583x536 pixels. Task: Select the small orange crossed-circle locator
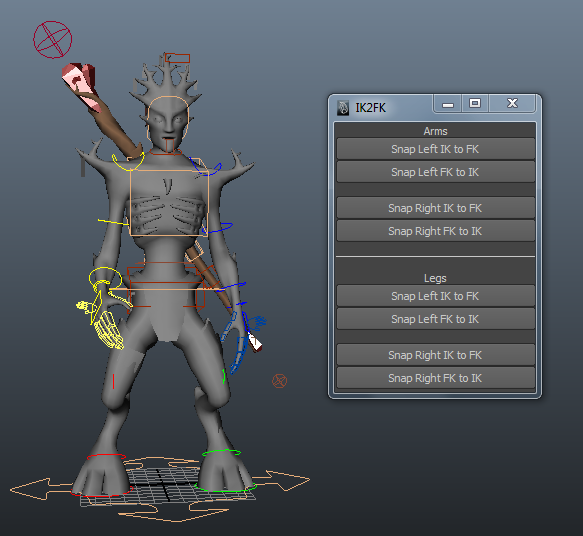[279, 381]
